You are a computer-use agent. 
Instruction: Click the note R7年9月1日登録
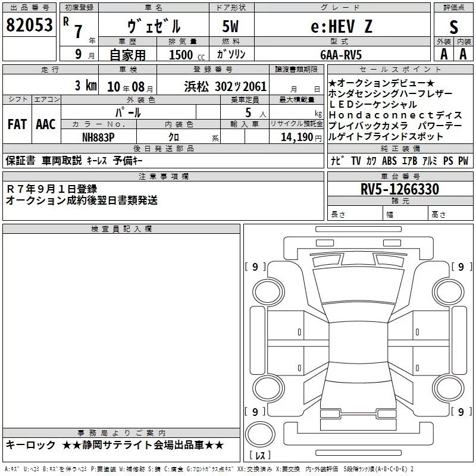[x=51, y=189]
